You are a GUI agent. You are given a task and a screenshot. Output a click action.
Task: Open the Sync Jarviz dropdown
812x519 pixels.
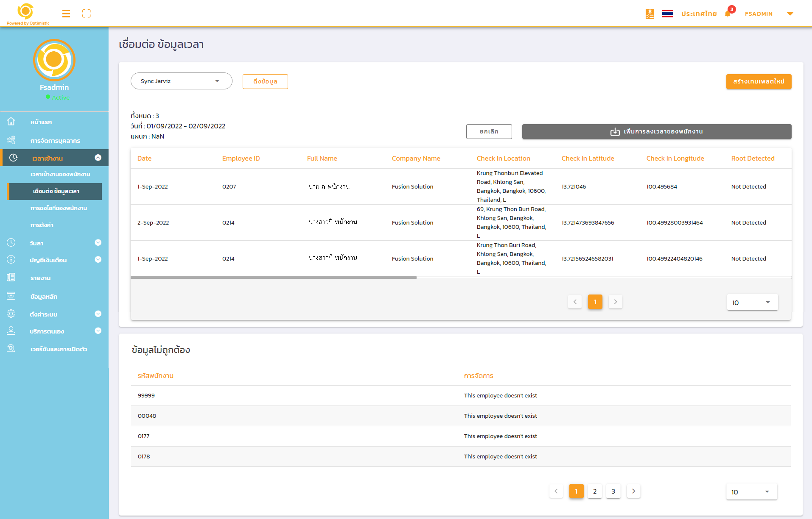pyautogui.click(x=181, y=81)
